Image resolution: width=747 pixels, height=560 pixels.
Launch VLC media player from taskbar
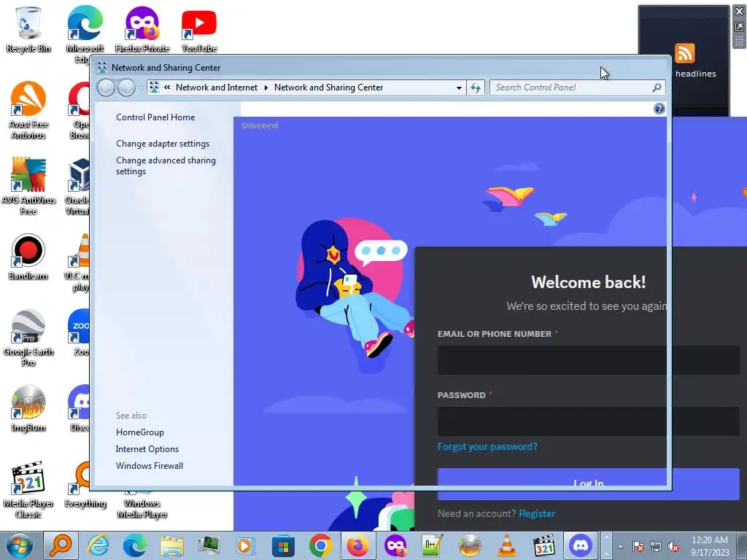506,545
